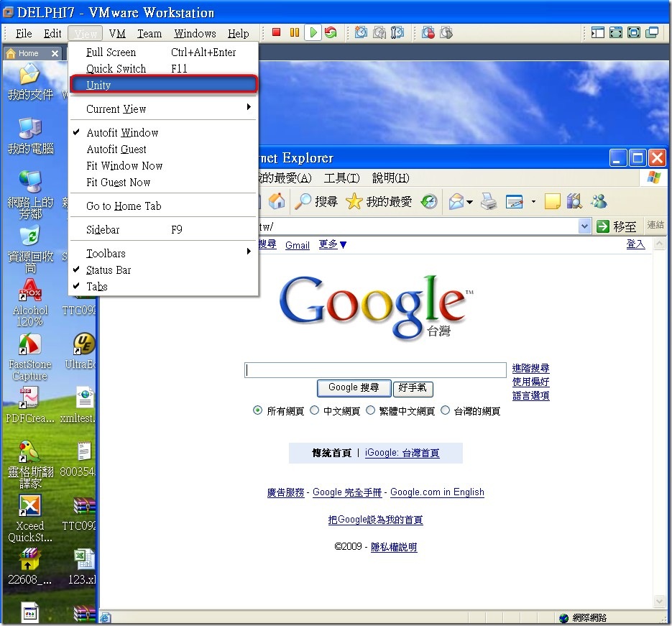Expand the 更多 dropdown on Google
The width and height of the screenshot is (672, 626).
tap(333, 244)
